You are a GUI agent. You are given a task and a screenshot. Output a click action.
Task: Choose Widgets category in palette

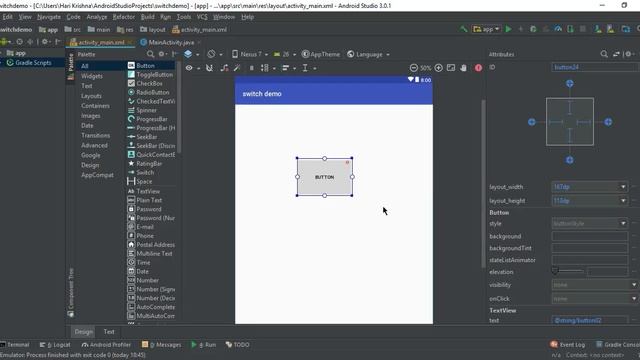coord(92,76)
